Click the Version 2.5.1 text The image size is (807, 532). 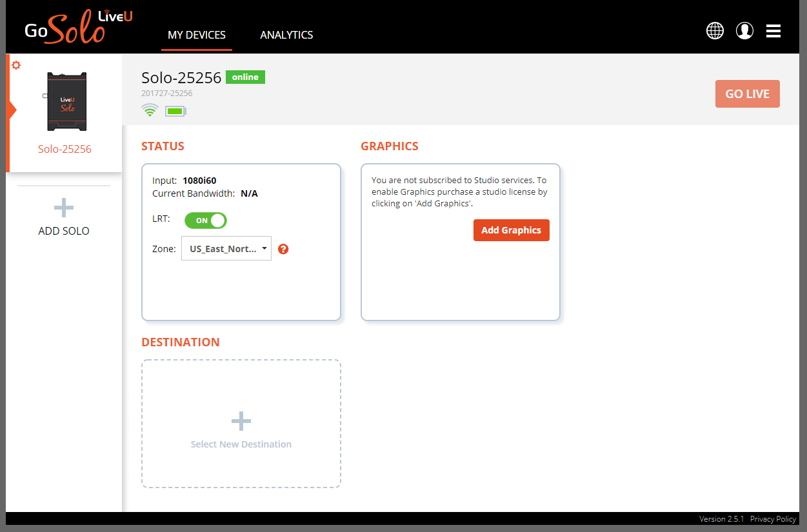pos(722,519)
